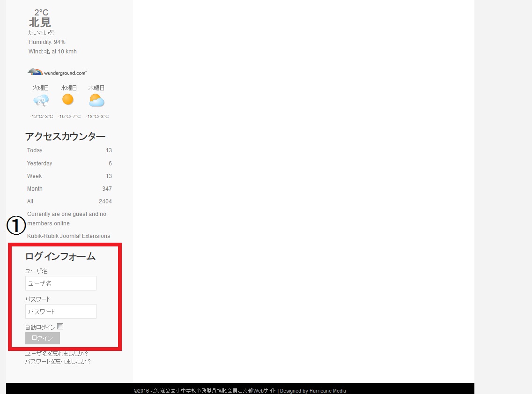
Task: Click the ログインフォーム heading
Action: [x=60, y=256]
